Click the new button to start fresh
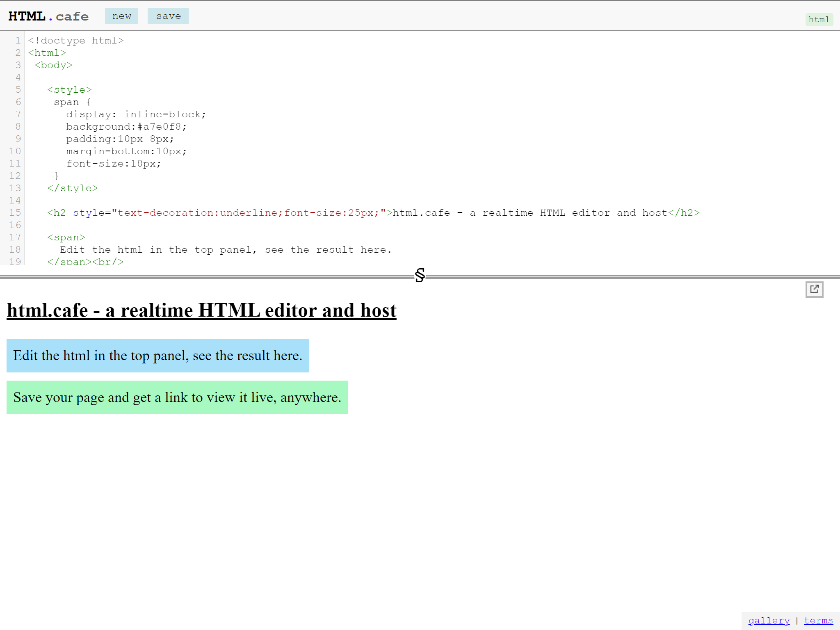The width and height of the screenshot is (840, 630). [x=121, y=16]
